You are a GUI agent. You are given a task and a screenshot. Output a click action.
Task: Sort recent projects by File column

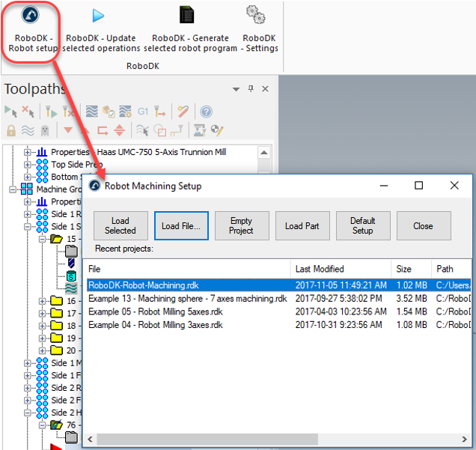coord(187,269)
